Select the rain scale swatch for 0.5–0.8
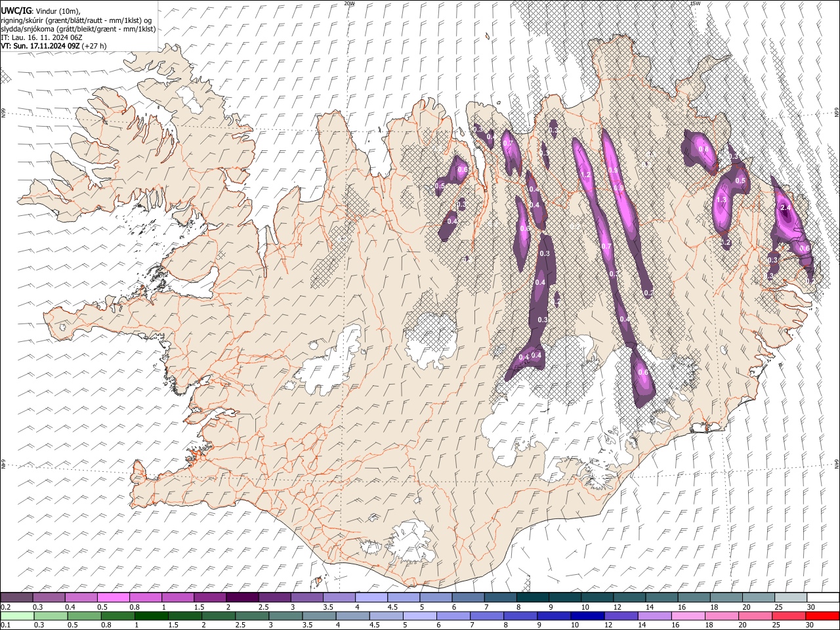This screenshot has width=840, height=630. 84,616
